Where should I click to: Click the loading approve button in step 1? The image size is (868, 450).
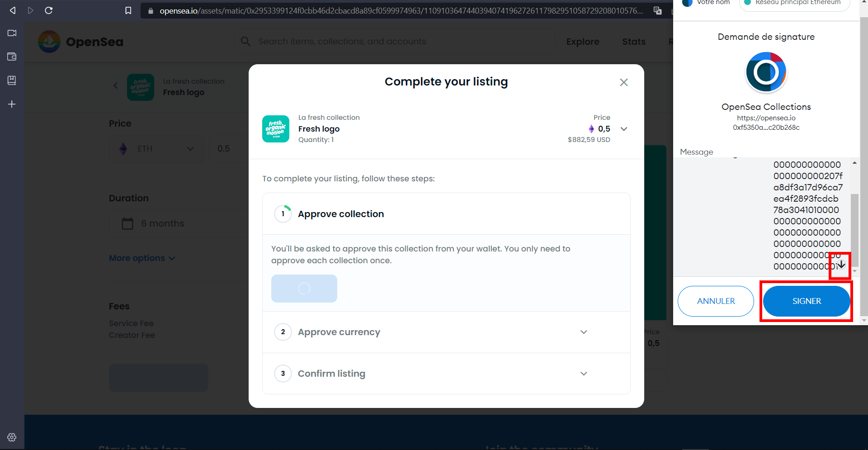click(x=304, y=289)
